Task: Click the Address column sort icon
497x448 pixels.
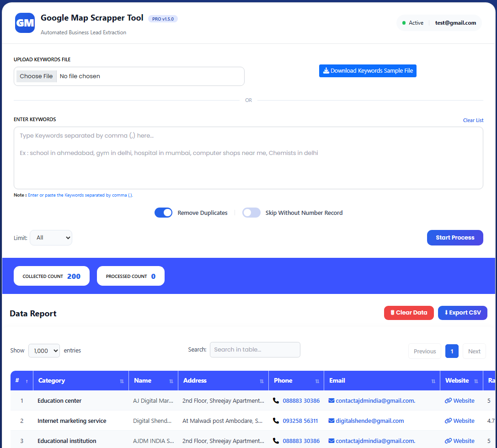Action: tap(262, 381)
